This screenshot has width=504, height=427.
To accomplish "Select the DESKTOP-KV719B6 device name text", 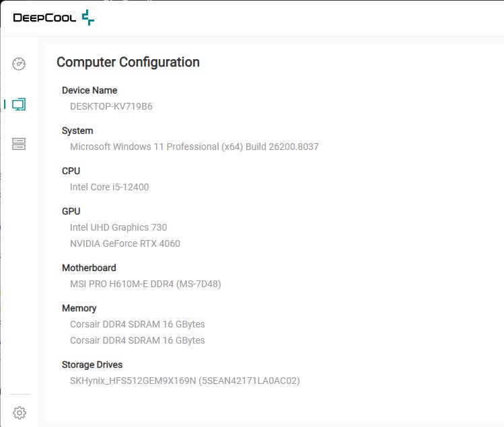I will click(111, 106).
